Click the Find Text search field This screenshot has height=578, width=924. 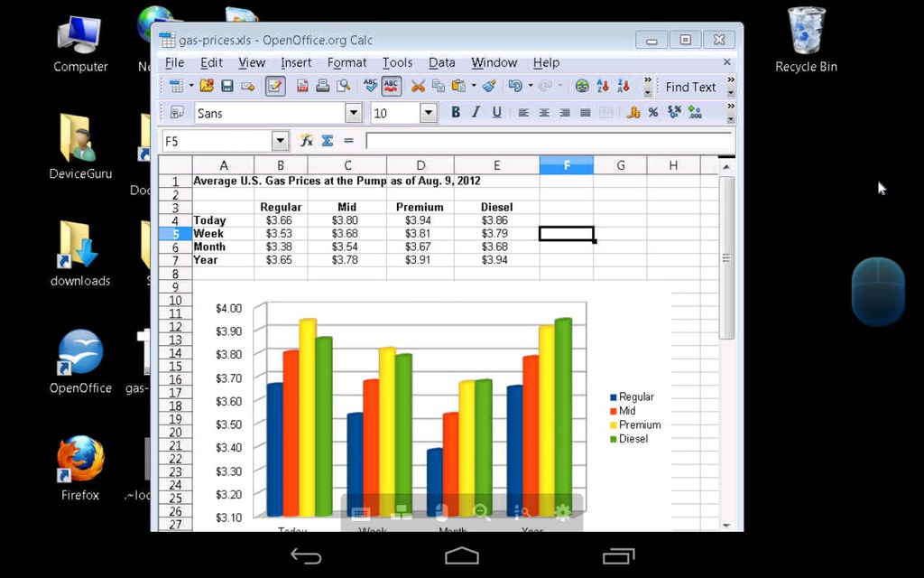pos(690,87)
